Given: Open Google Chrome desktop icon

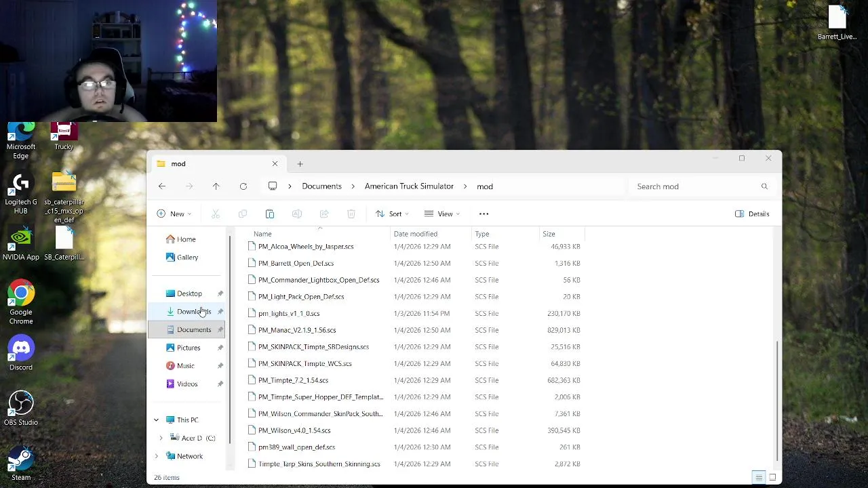Looking at the screenshot, I should coord(21,303).
